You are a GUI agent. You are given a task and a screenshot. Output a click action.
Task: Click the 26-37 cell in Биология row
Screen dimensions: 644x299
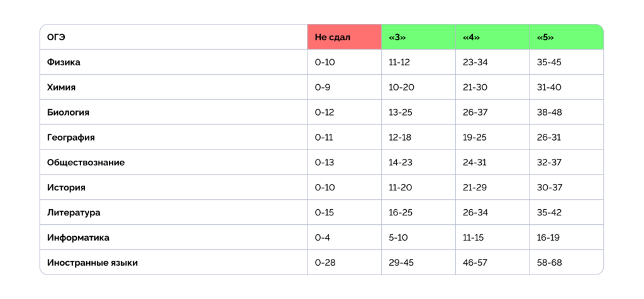(x=475, y=112)
